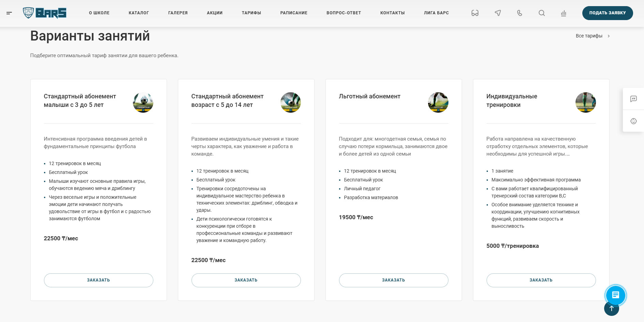The image size is (644, 322).
Task: Expand the Все тарифы link arrow
Action: pos(609,36)
